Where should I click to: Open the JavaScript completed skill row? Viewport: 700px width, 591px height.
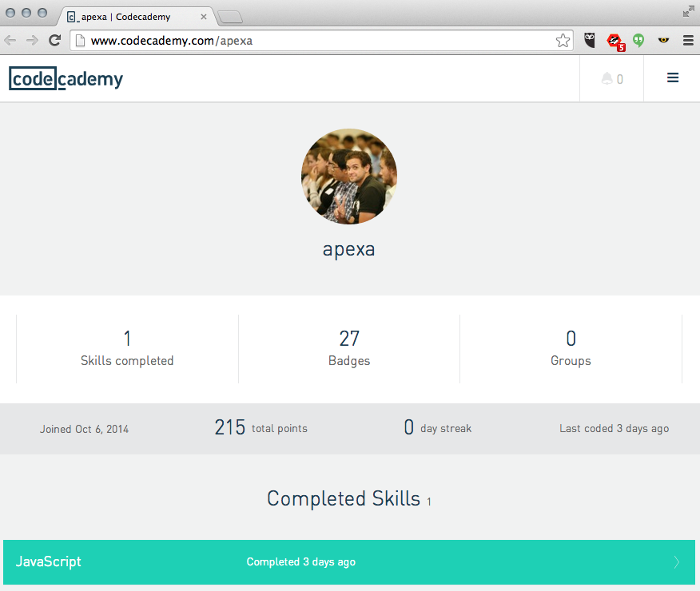[349, 562]
